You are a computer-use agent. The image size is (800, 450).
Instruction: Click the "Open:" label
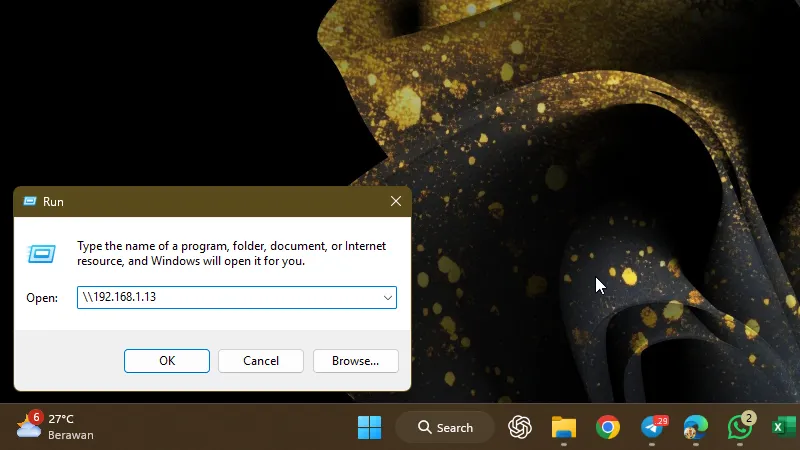[42, 298]
